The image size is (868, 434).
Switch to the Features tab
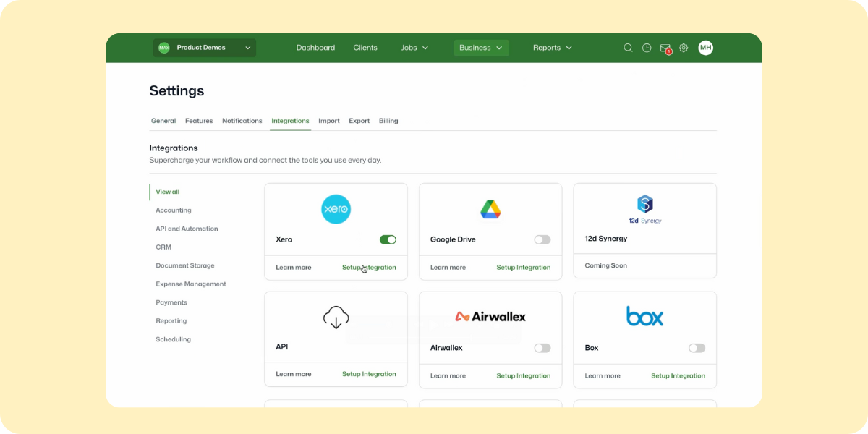[x=199, y=121]
